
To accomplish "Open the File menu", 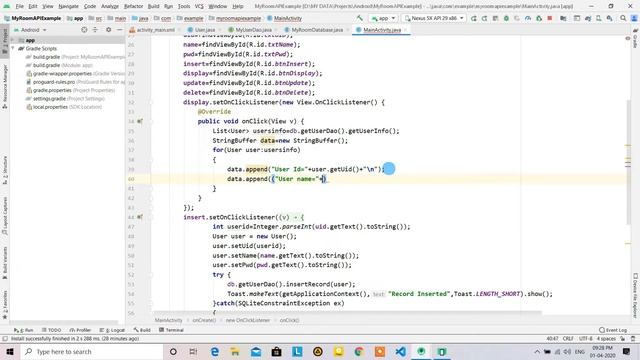I will (19, 6).
